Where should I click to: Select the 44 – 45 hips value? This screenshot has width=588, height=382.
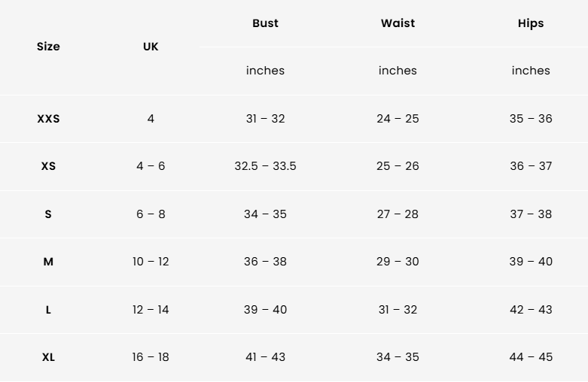click(x=531, y=357)
